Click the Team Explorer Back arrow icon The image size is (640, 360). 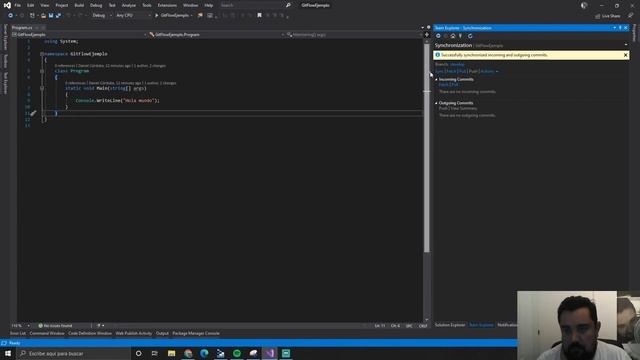click(438, 36)
